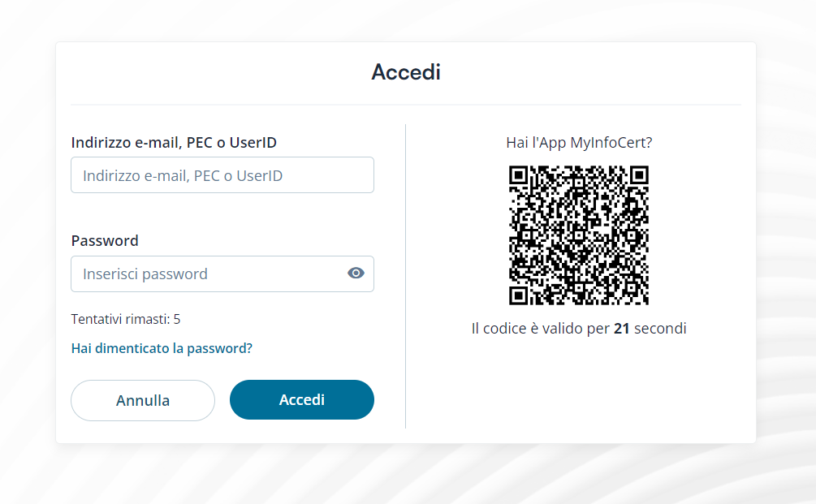Click the horizontal line under Accedi heading

pos(406,105)
